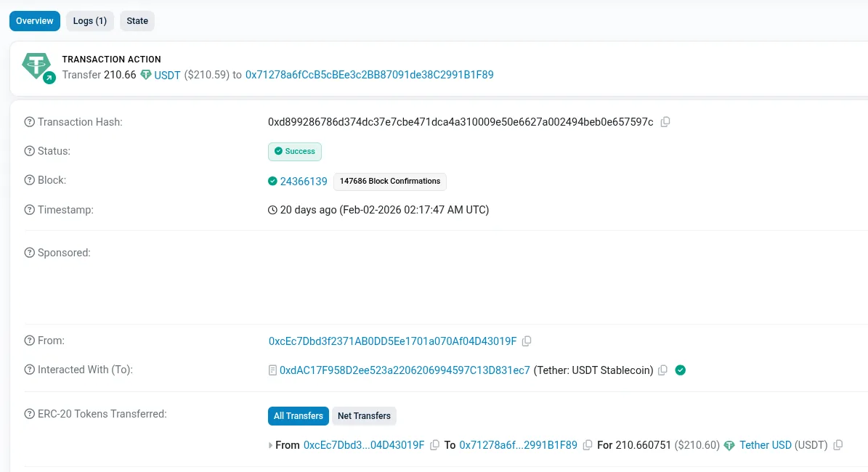Click the green check beside block number
The width and height of the screenshot is (868, 472).
click(272, 181)
